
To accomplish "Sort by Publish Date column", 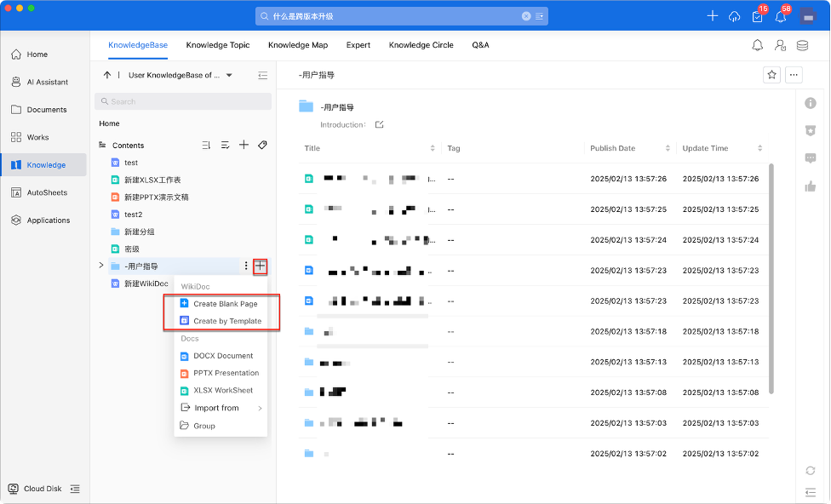I will click(668, 148).
